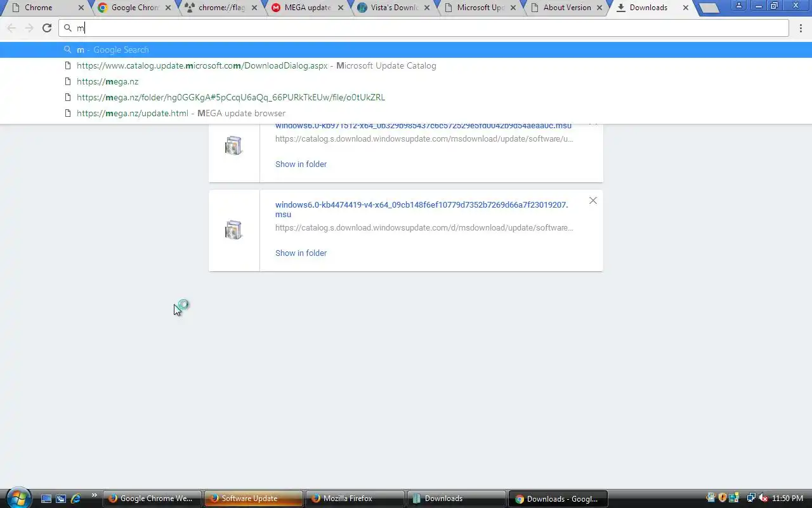Image resolution: width=812 pixels, height=508 pixels.
Task: Open the kb971512-x64 msu download link
Action: pos(423,126)
